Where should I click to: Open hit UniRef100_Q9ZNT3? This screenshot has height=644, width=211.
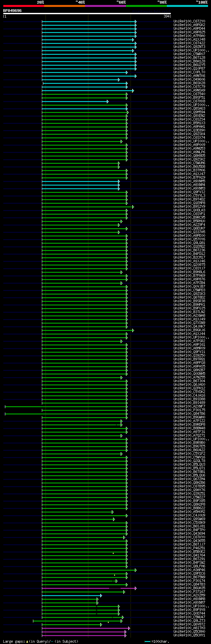click(189, 47)
